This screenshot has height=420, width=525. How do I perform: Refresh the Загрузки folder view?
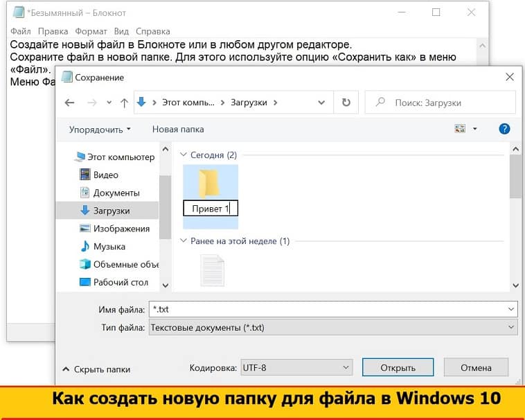tap(346, 103)
